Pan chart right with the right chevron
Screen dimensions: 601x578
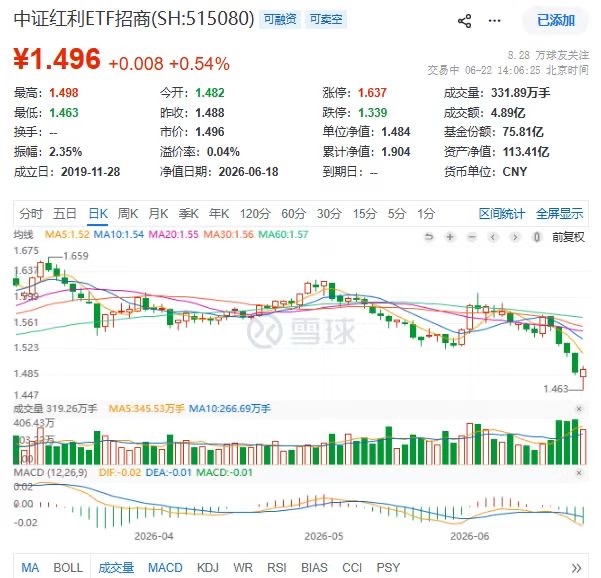[515, 237]
